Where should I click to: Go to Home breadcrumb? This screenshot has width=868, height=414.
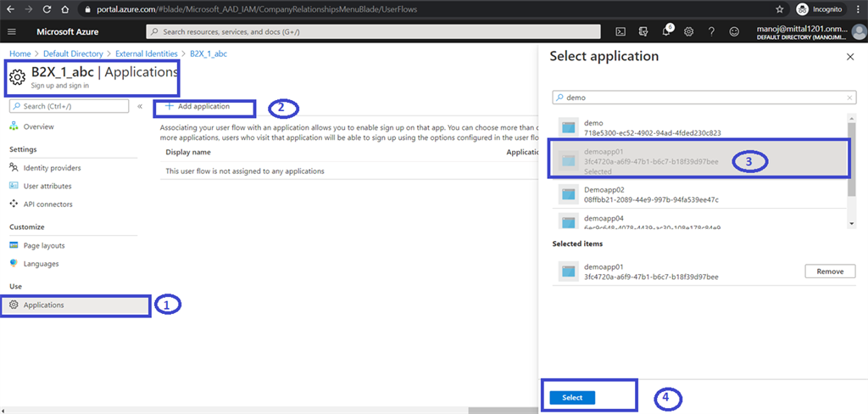[20, 53]
